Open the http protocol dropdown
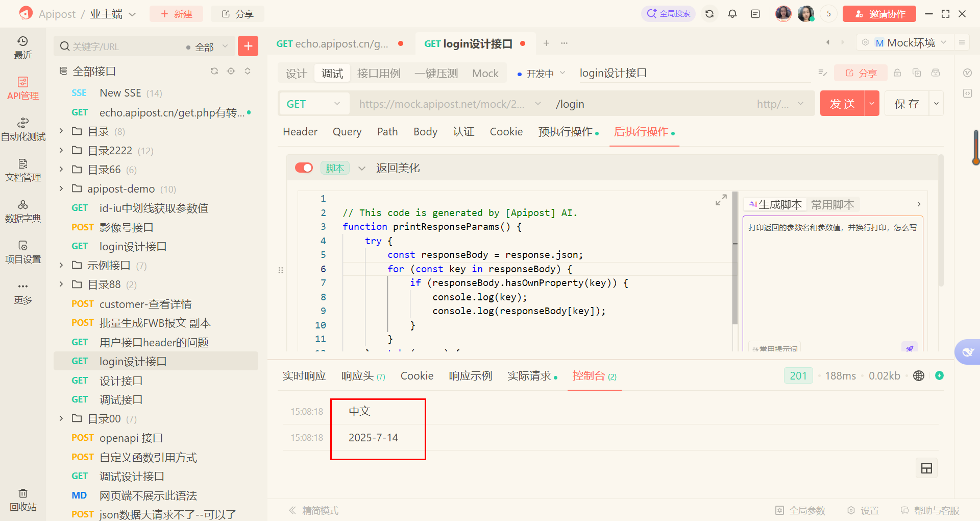 coord(780,104)
